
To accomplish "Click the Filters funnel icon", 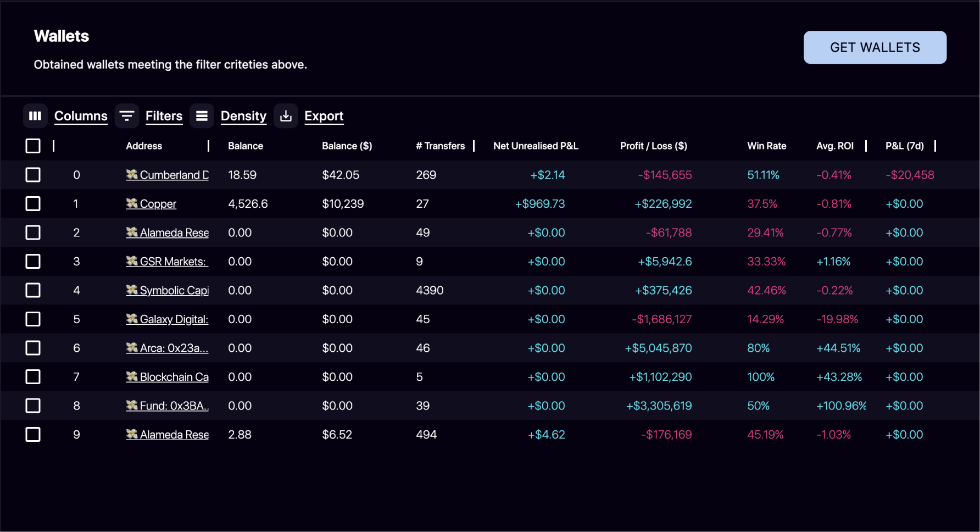I will tap(127, 116).
